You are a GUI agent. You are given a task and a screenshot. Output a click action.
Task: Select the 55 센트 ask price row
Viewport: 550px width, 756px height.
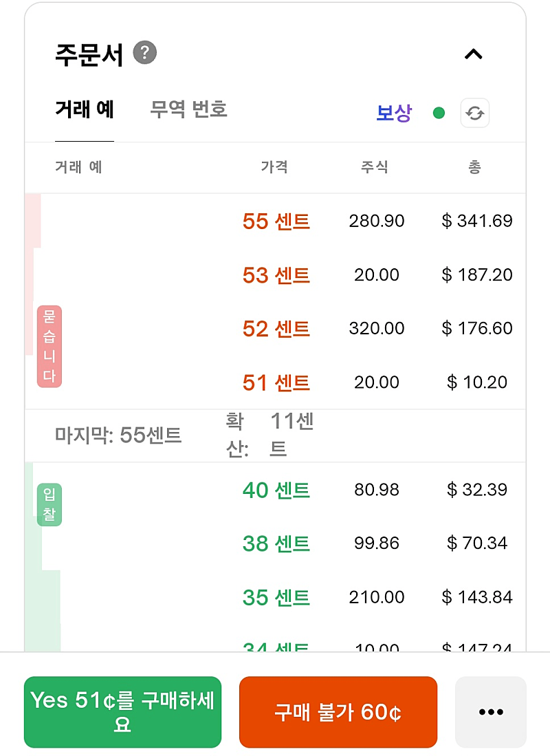(x=276, y=222)
